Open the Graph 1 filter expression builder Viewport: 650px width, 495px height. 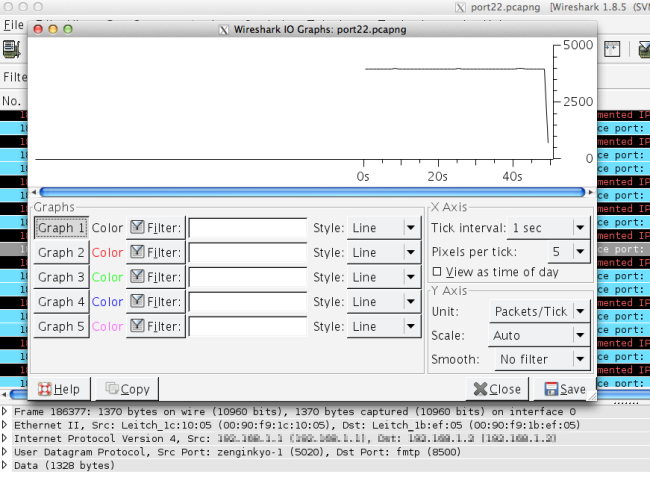point(155,228)
